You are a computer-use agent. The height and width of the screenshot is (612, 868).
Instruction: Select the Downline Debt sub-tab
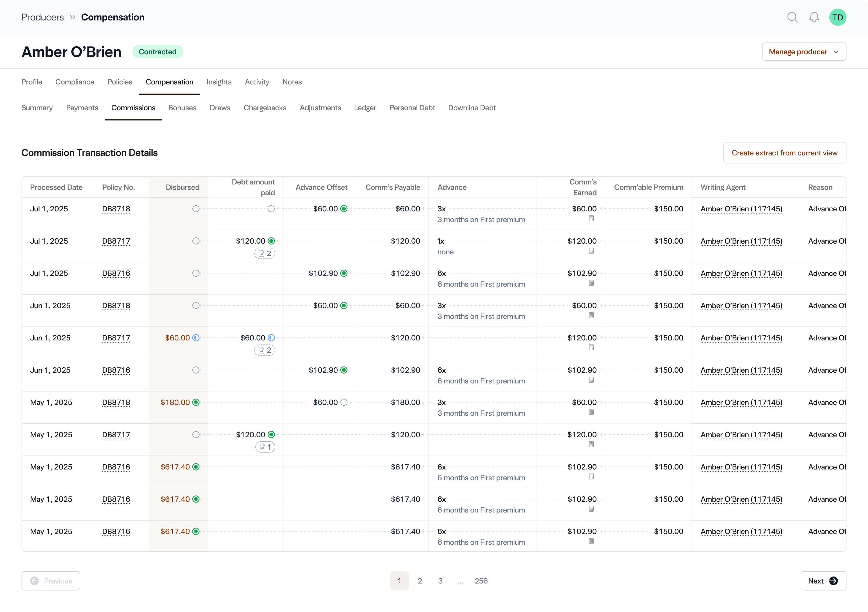[x=472, y=108]
